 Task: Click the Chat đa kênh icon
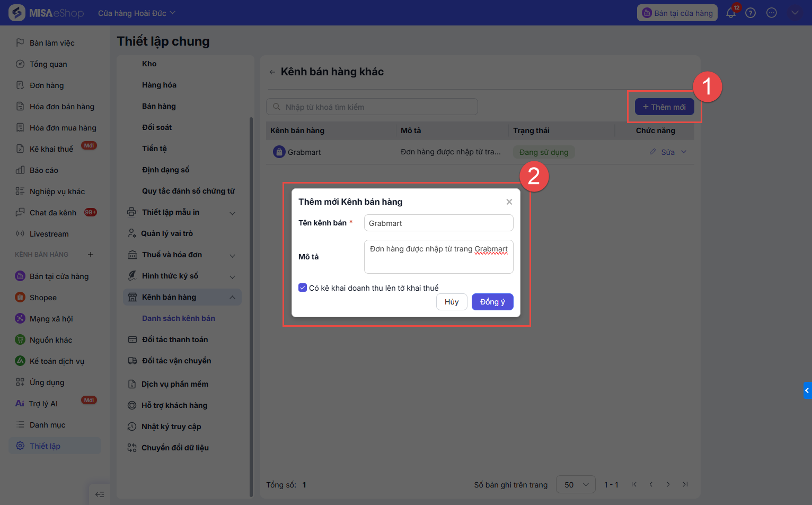[x=20, y=212]
